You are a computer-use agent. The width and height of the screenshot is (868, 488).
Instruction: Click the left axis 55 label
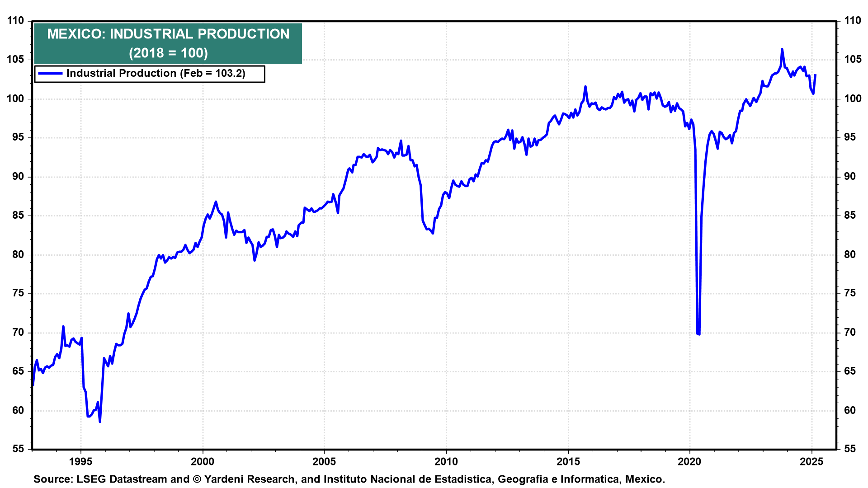coord(18,449)
